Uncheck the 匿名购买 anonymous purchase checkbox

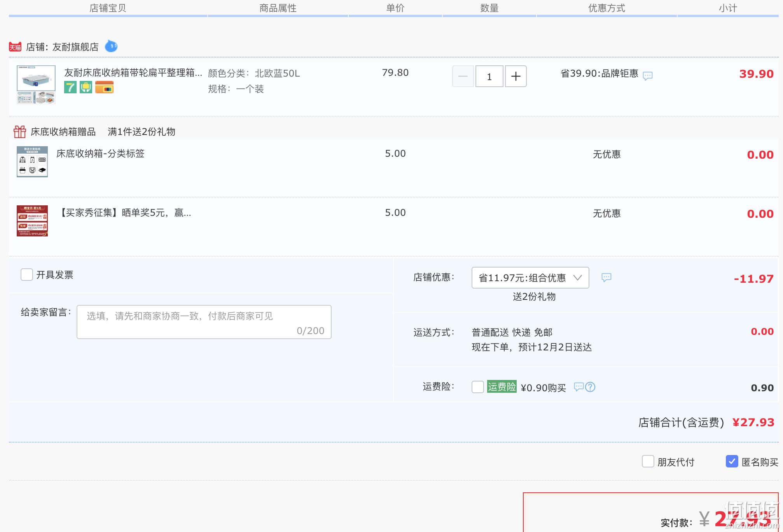[x=732, y=462]
